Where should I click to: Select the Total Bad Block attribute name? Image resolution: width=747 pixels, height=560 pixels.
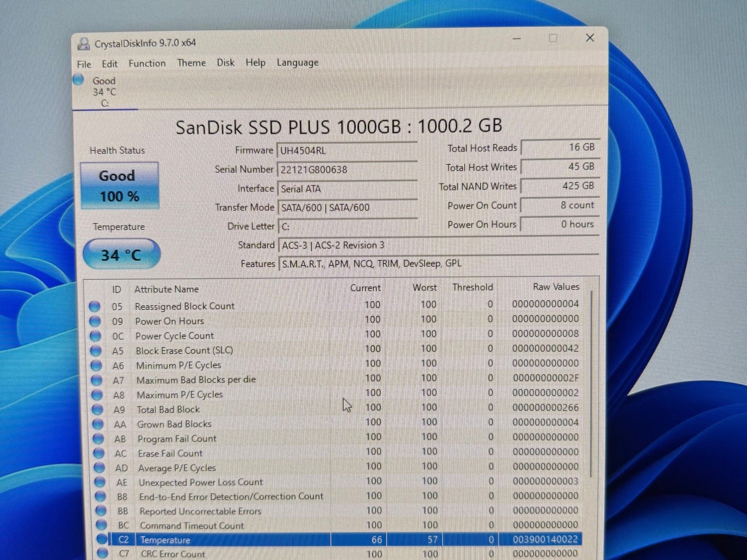click(168, 409)
